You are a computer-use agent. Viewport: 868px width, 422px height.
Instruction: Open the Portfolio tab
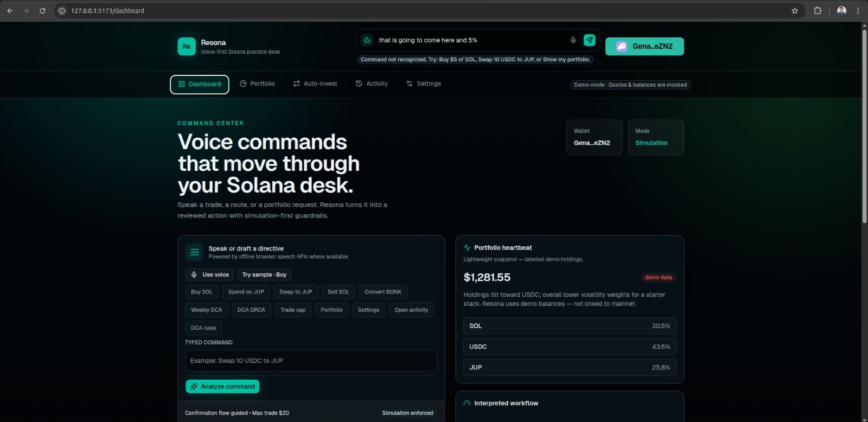tap(257, 84)
